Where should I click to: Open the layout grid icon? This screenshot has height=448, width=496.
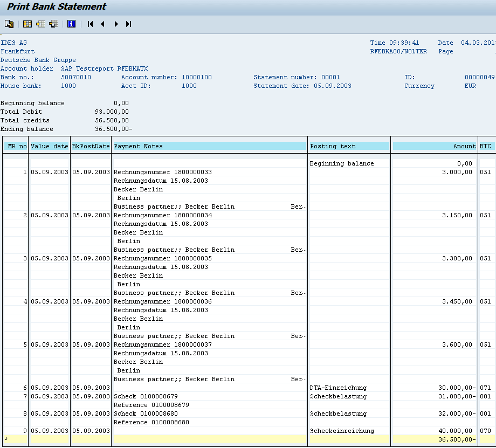tap(27, 24)
